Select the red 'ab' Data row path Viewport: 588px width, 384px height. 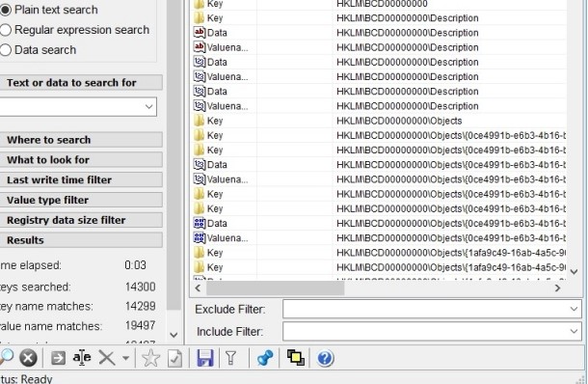pyautogui.click(x=407, y=33)
